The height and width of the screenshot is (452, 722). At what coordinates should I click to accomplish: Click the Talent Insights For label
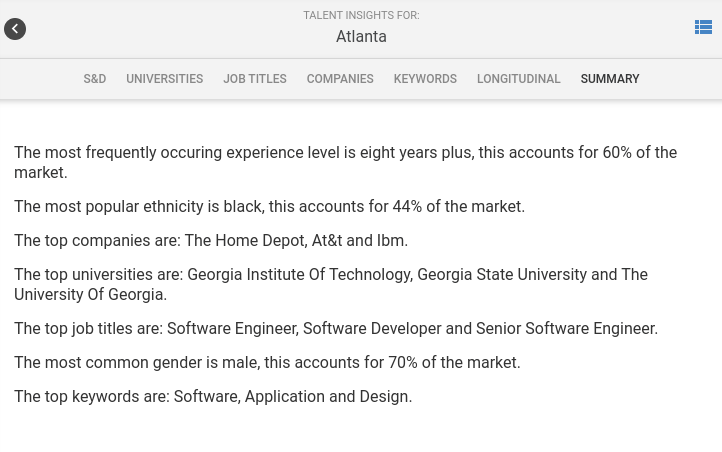[x=361, y=15]
